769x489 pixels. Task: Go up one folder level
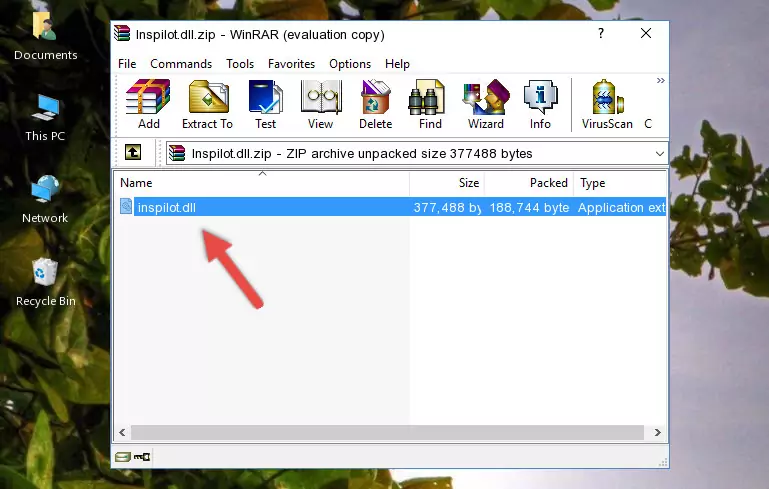click(x=133, y=153)
